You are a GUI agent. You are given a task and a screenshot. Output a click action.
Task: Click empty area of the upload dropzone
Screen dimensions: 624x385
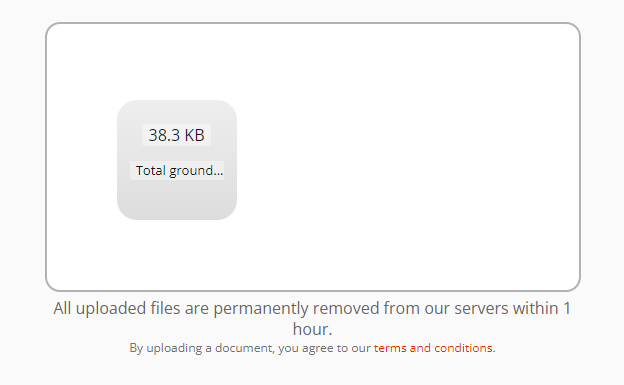398,159
